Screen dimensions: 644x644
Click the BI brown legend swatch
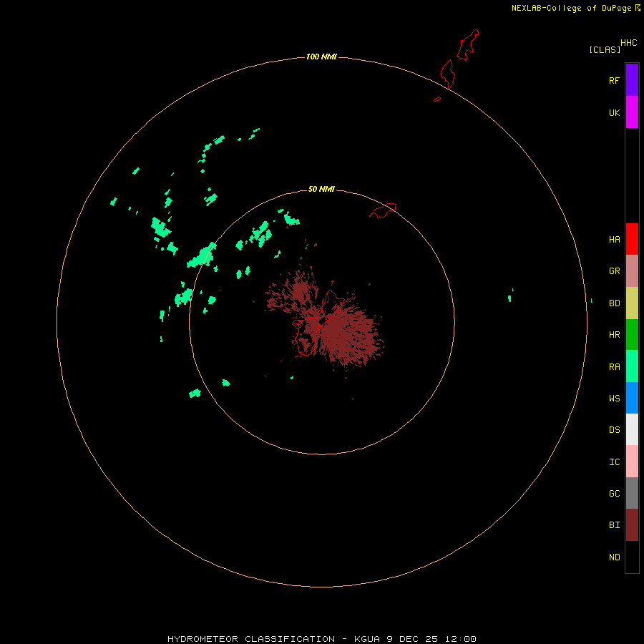(632, 525)
